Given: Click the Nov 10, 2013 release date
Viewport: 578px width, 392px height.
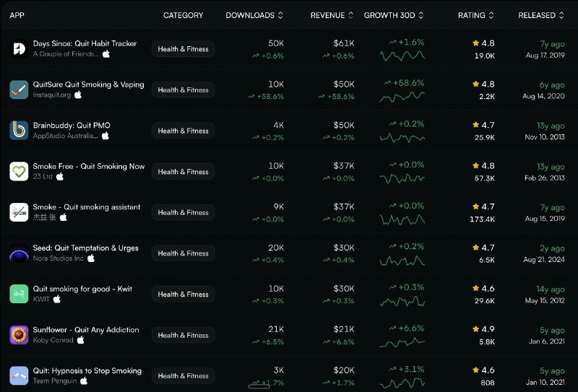Looking at the screenshot, I should [545, 137].
